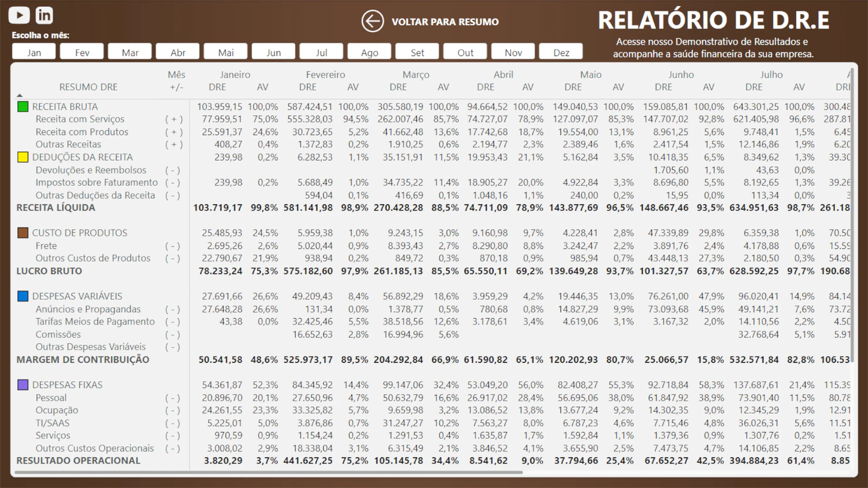Click the Março column header

416,75
